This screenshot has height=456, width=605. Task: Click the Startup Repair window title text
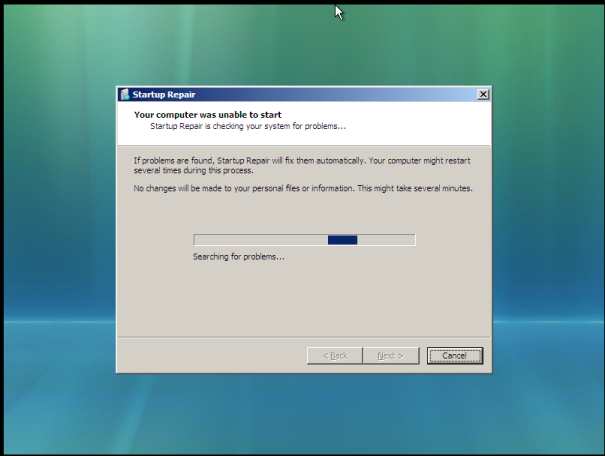(x=164, y=95)
